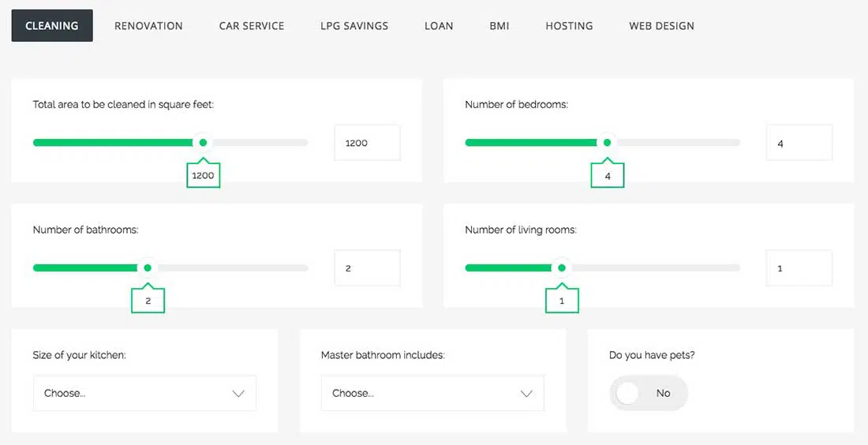This screenshot has width=868, height=445.
Task: Click the bathrooms number input field
Action: tap(367, 268)
